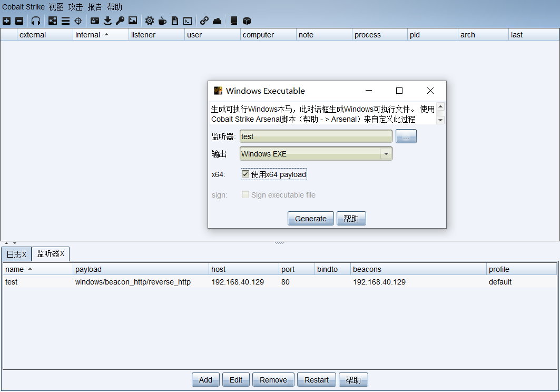Sort sessions by external column
560x392 pixels.
click(45, 35)
